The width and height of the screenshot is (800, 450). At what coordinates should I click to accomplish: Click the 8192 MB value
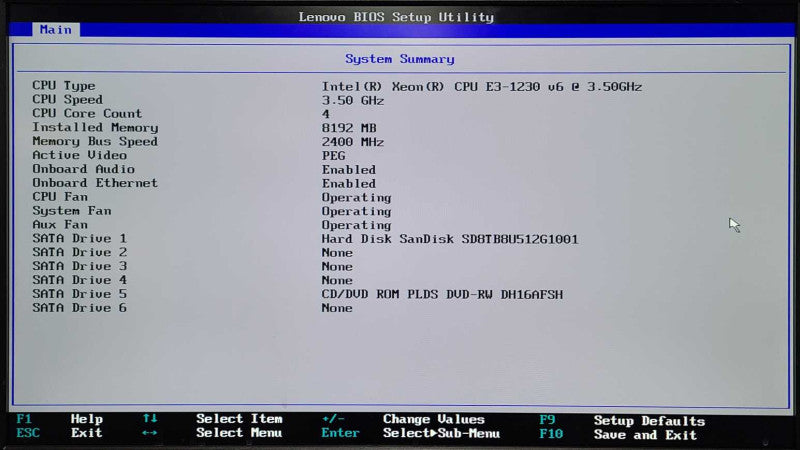(x=349, y=128)
